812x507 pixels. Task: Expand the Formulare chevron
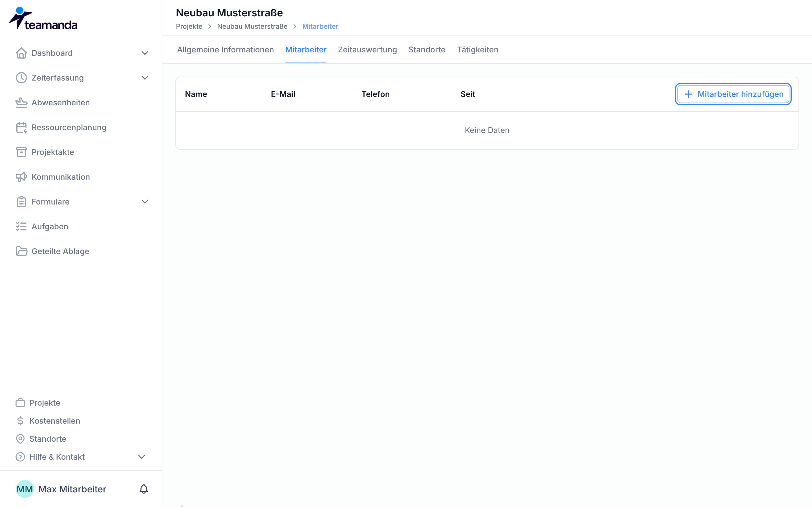(145, 201)
